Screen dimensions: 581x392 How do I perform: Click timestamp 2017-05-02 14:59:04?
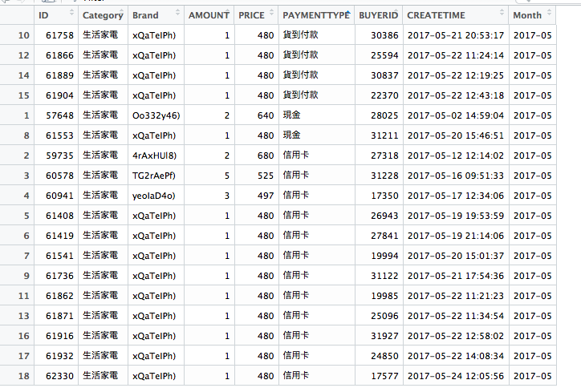(456, 115)
